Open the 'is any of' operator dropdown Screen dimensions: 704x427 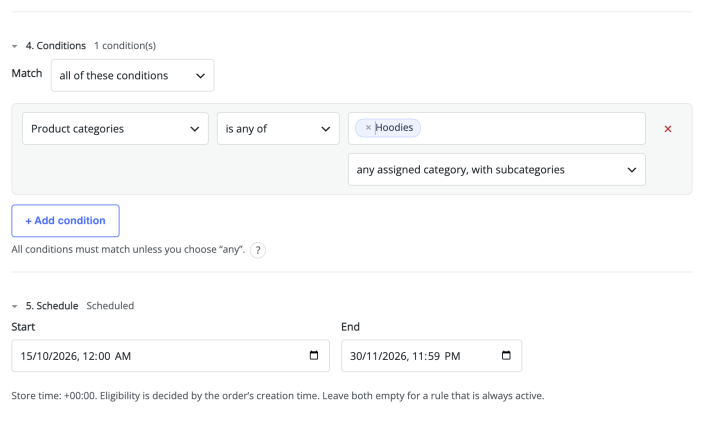tap(278, 129)
